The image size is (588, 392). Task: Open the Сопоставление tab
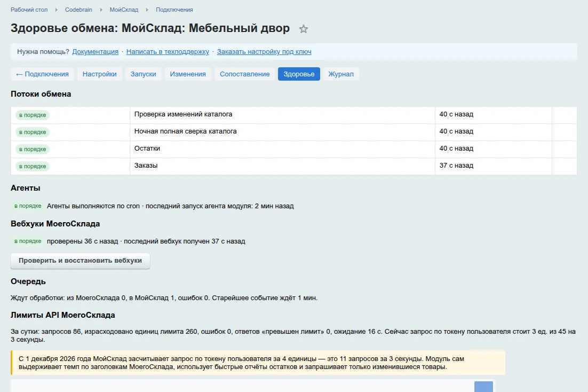(244, 74)
